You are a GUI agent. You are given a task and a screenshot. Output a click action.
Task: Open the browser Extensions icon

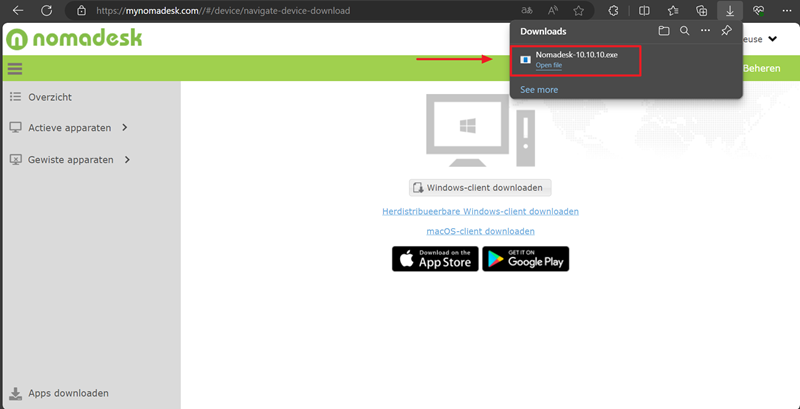(614, 10)
